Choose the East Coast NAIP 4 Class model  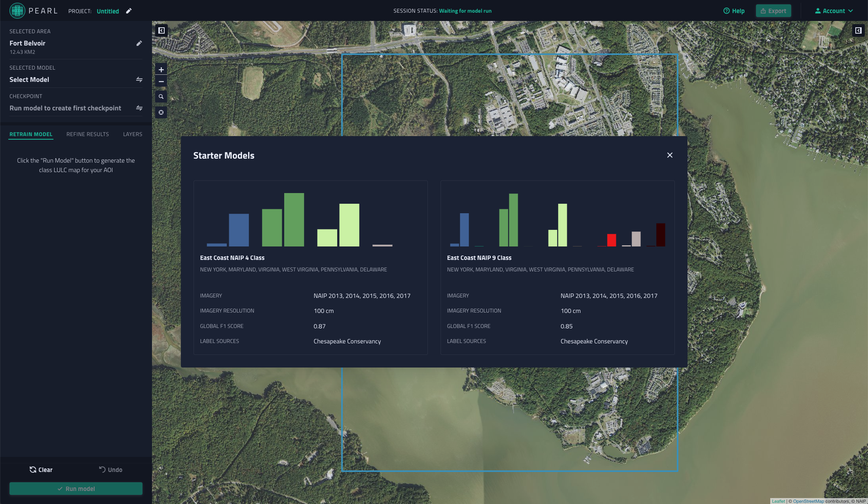coord(311,268)
